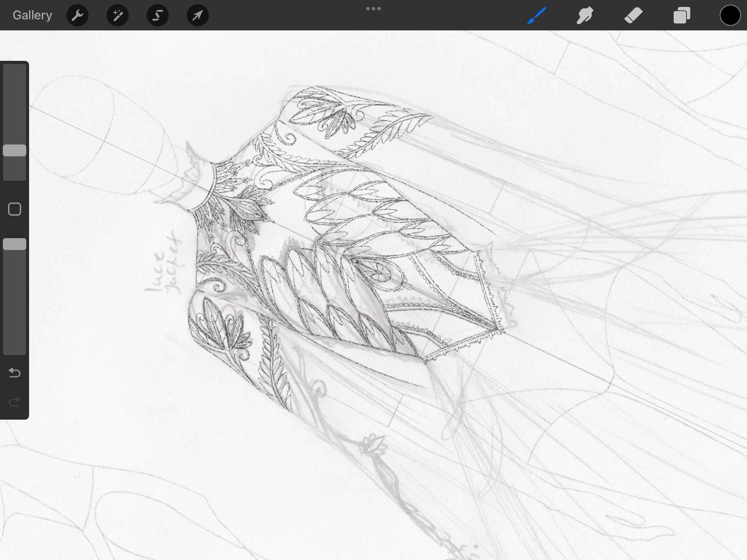Open the Layers panel
Screen dimensions: 747x560
pyautogui.click(x=681, y=15)
